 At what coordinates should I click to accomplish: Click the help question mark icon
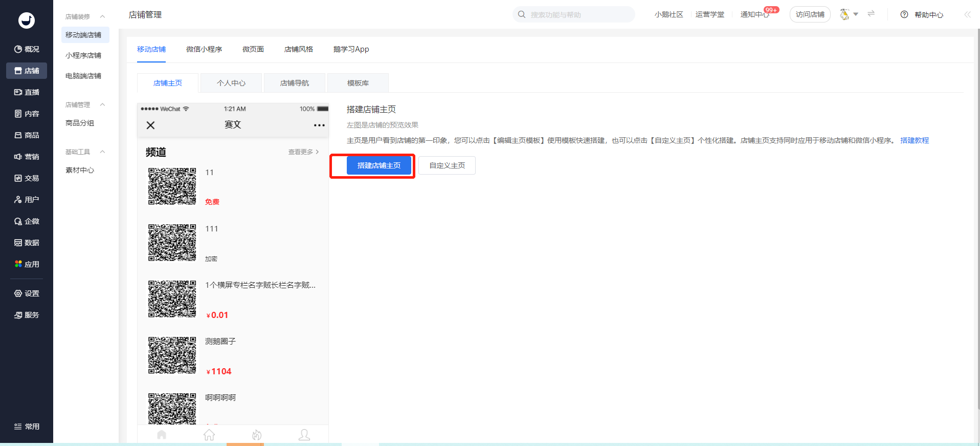coord(904,14)
